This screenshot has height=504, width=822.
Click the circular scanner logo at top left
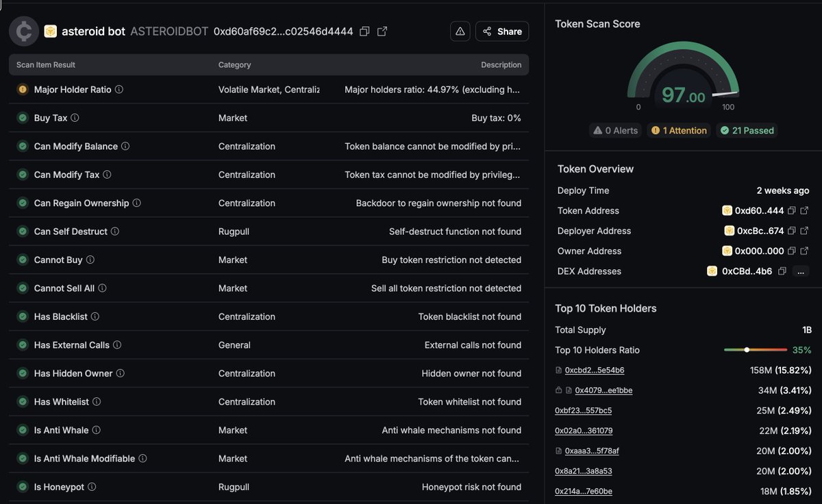click(23, 31)
